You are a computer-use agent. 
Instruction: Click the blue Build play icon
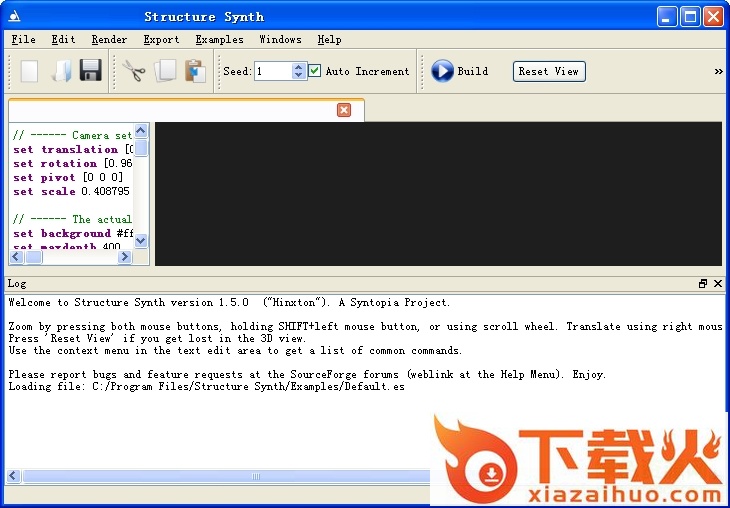pos(442,71)
